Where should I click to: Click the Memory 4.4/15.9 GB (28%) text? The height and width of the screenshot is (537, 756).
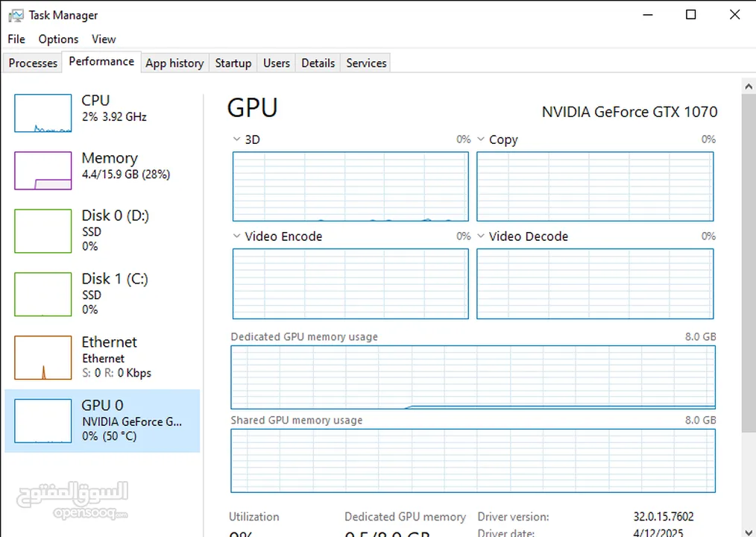click(126, 175)
